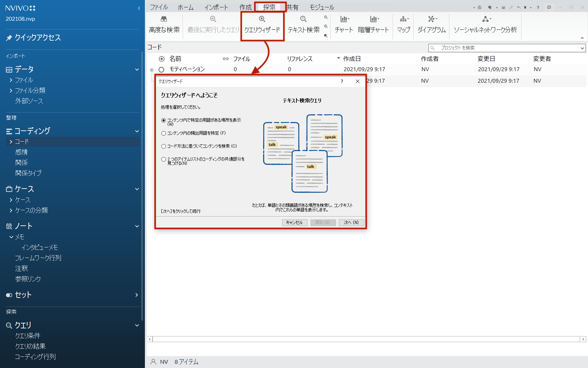Sort by the 作成日 column header
Screen dimensions: 588x368
352,59
